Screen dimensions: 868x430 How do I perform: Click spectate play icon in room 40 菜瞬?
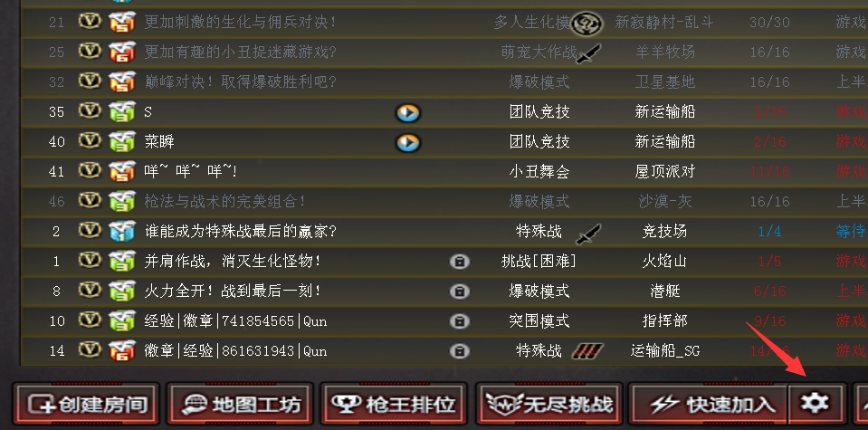pyautogui.click(x=408, y=142)
